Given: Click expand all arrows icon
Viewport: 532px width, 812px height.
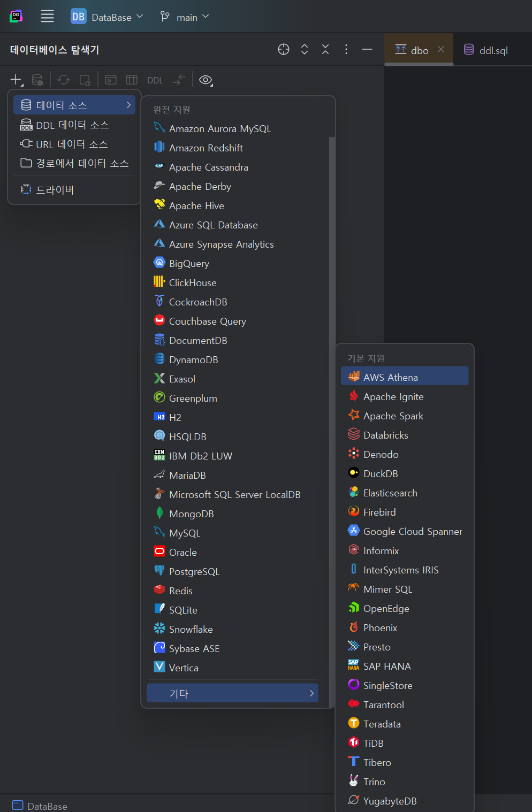Looking at the screenshot, I should tap(305, 49).
